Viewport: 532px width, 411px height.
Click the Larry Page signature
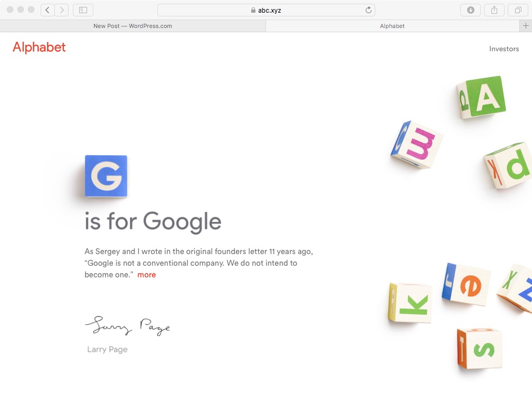coord(128,327)
